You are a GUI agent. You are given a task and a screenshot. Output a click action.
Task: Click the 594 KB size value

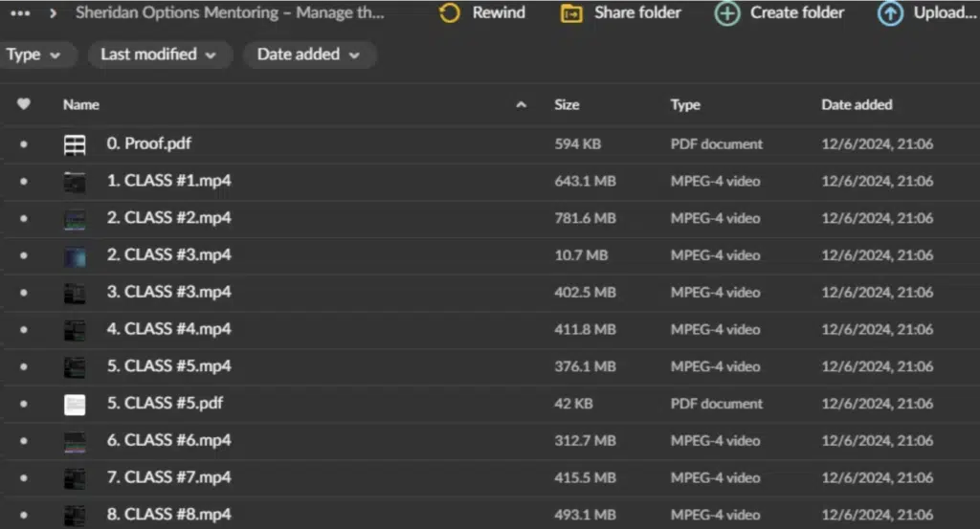tap(577, 144)
